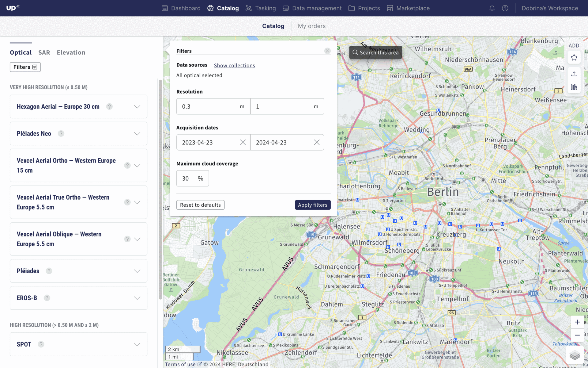Switch to the SAR tab
This screenshot has width=588, height=368.
[44, 52]
